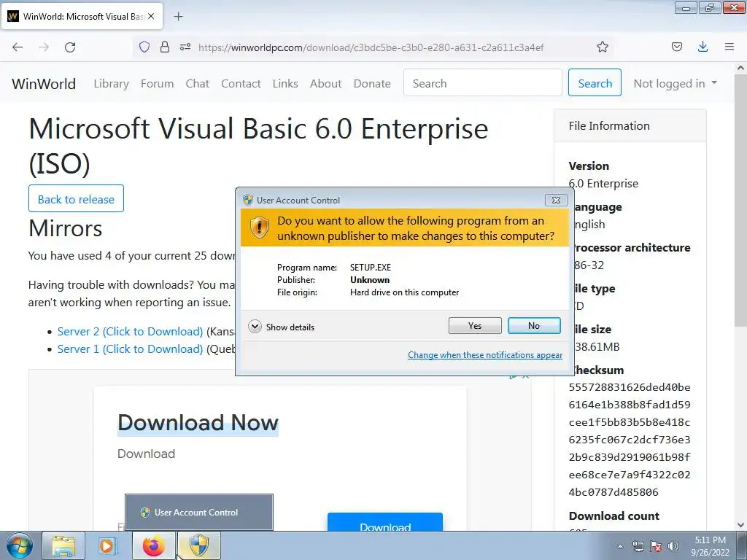Click the 'Download count' label
The width and height of the screenshot is (747, 560).
point(614,516)
